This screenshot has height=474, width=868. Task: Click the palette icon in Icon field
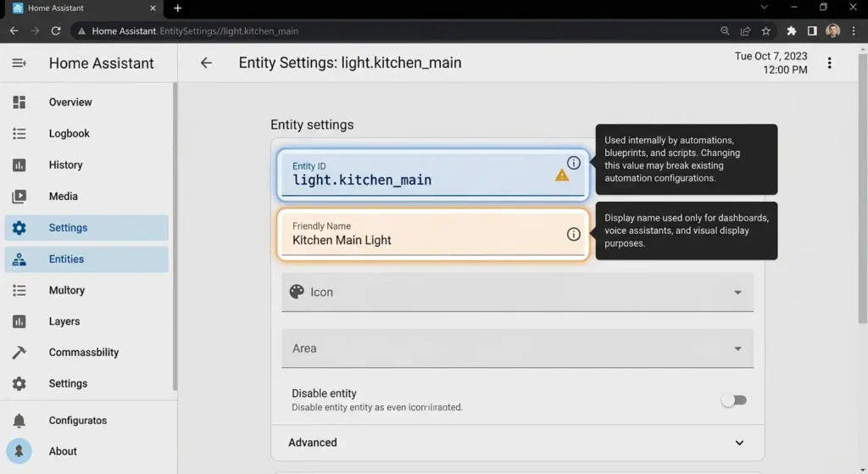click(x=297, y=292)
